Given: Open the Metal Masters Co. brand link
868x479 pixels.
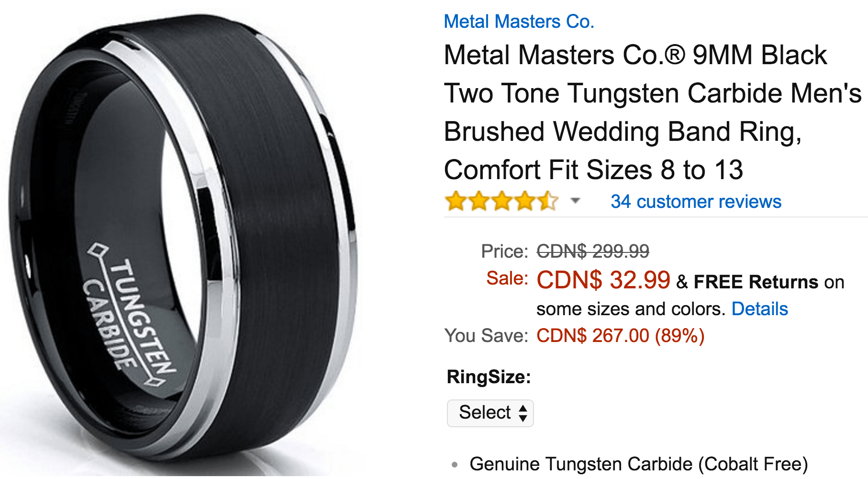Looking at the screenshot, I should pyautogui.click(x=519, y=22).
